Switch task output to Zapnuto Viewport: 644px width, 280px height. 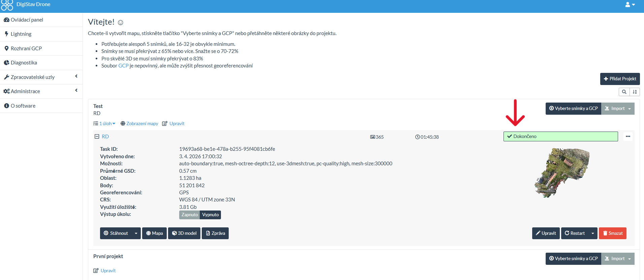[x=190, y=215]
